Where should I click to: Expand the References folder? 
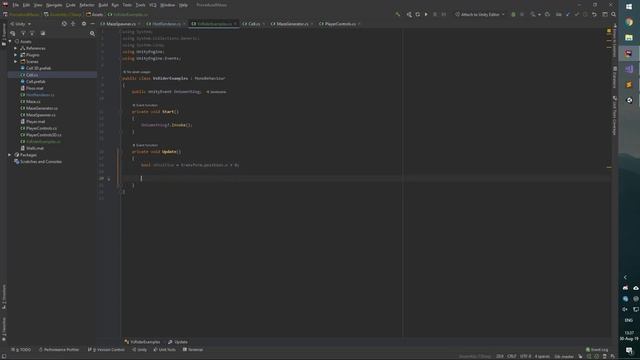point(16,48)
